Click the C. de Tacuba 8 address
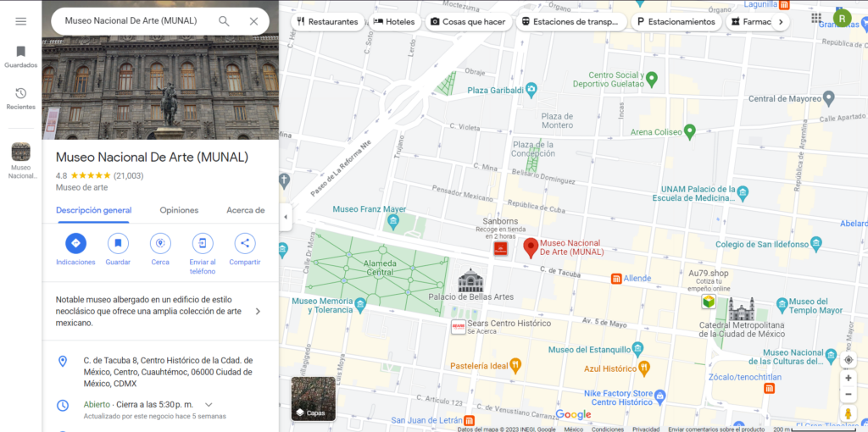This screenshot has width=868, height=432. 168,372
